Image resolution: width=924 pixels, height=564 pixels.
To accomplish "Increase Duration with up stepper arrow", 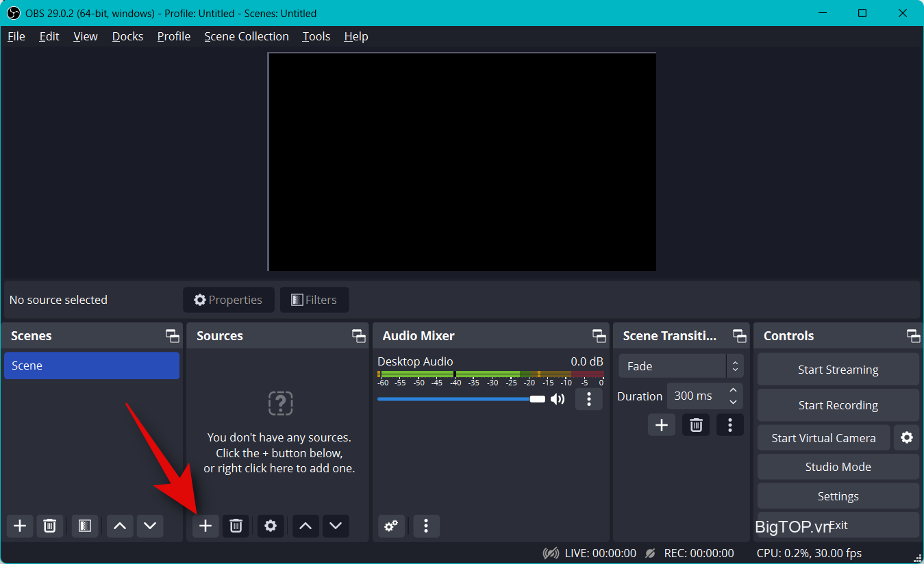I will [x=734, y=390].
